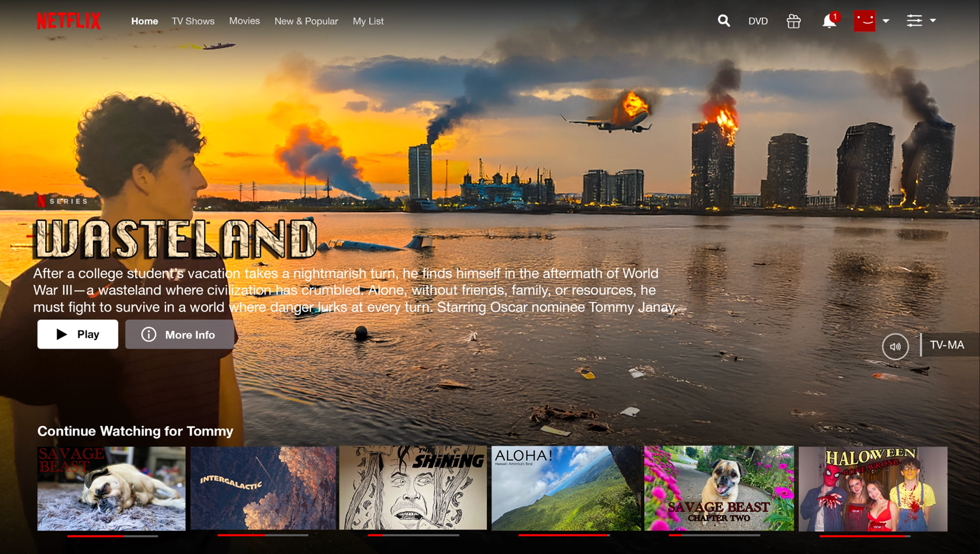
Task: Click the Netflix logo
Action: point(68,21)
